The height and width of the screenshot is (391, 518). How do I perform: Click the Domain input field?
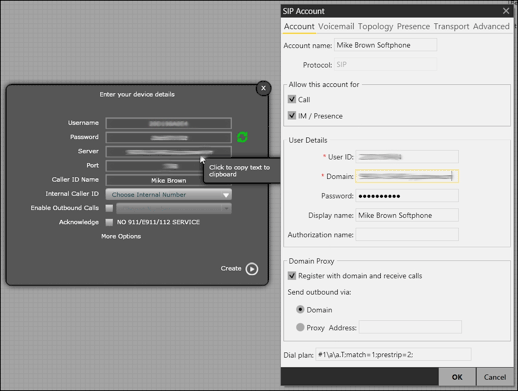[407, 176]
